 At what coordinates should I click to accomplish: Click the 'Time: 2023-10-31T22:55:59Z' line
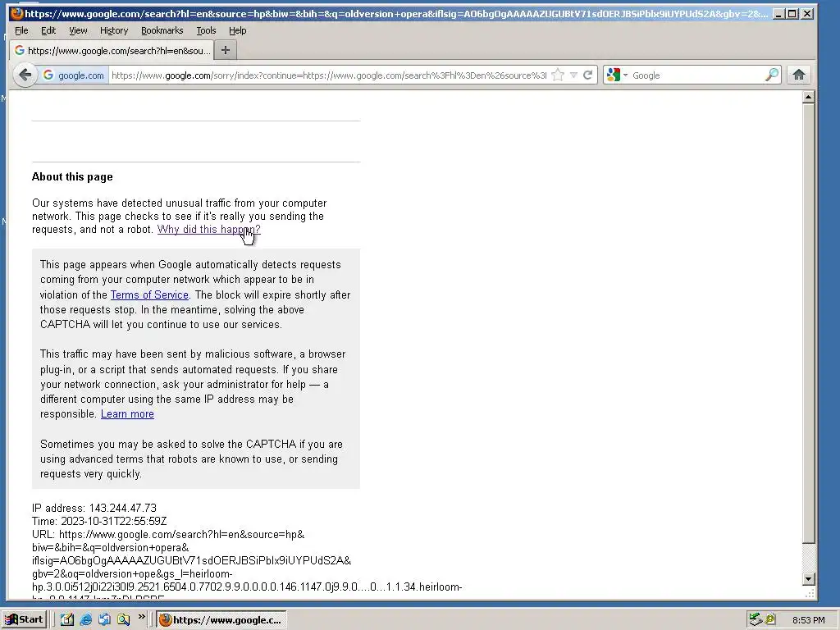tap(99, 521)
